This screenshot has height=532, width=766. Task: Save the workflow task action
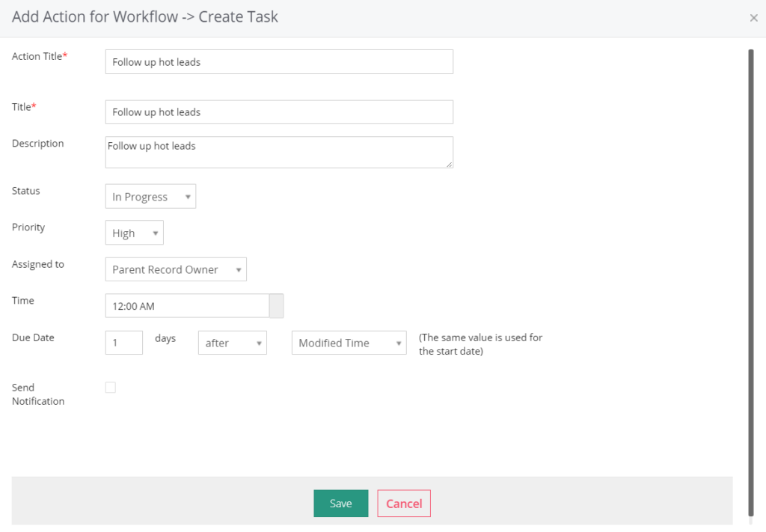341,503
